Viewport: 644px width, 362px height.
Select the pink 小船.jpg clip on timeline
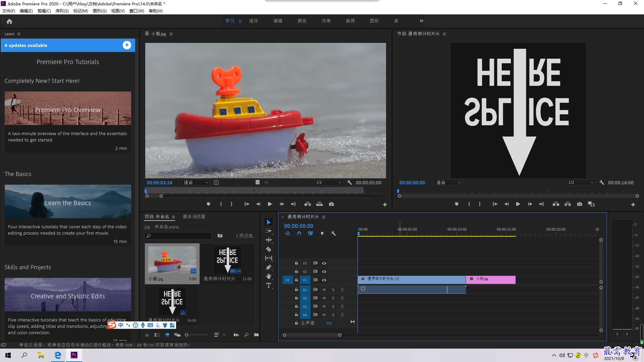click(491, 280)
